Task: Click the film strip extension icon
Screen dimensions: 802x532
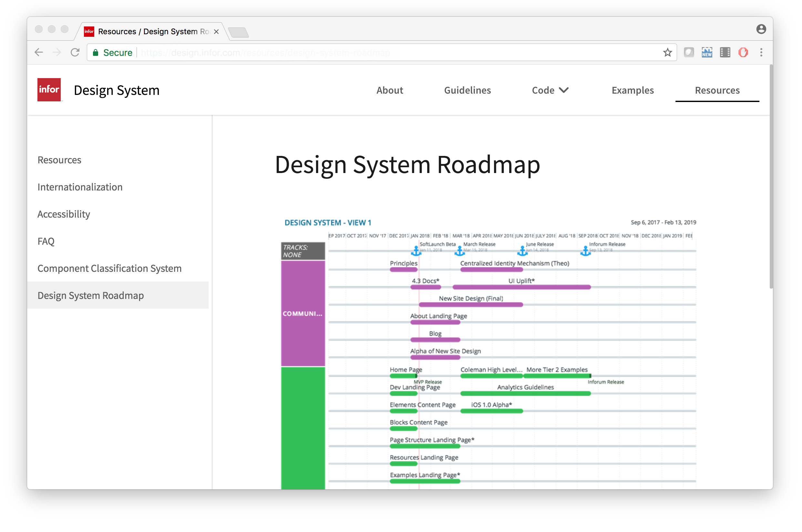Action: point(725,53)
